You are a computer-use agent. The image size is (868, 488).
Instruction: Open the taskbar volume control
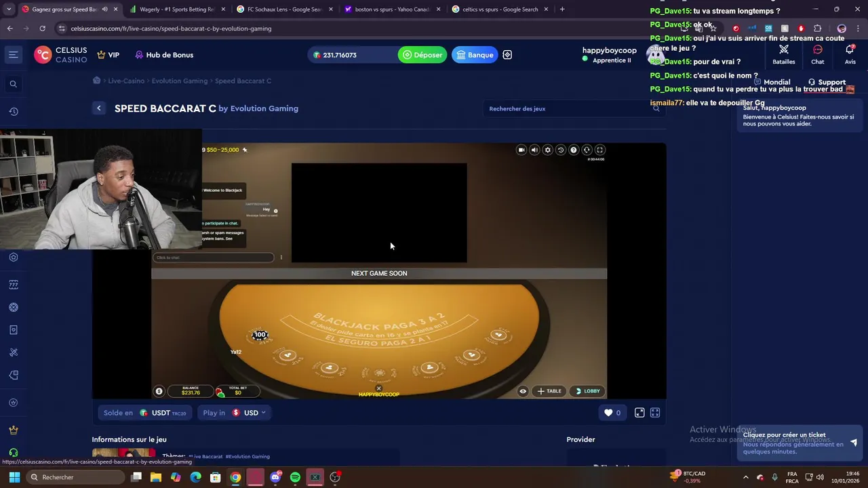coord(821,477)
